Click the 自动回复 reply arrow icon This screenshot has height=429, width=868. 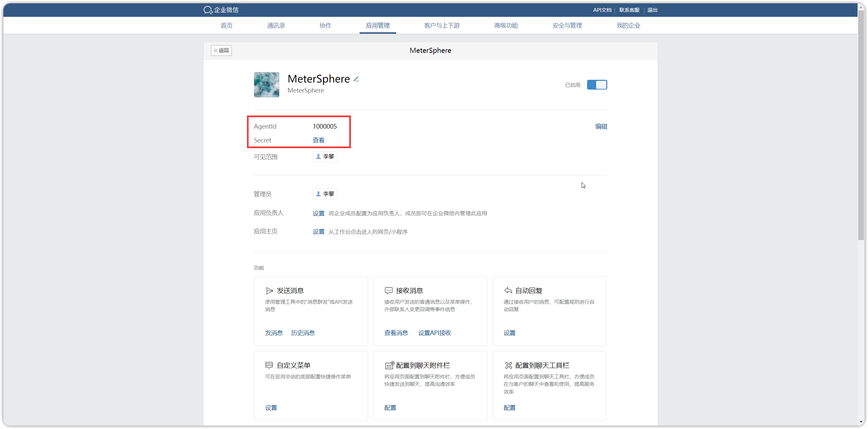click(508, 291)
